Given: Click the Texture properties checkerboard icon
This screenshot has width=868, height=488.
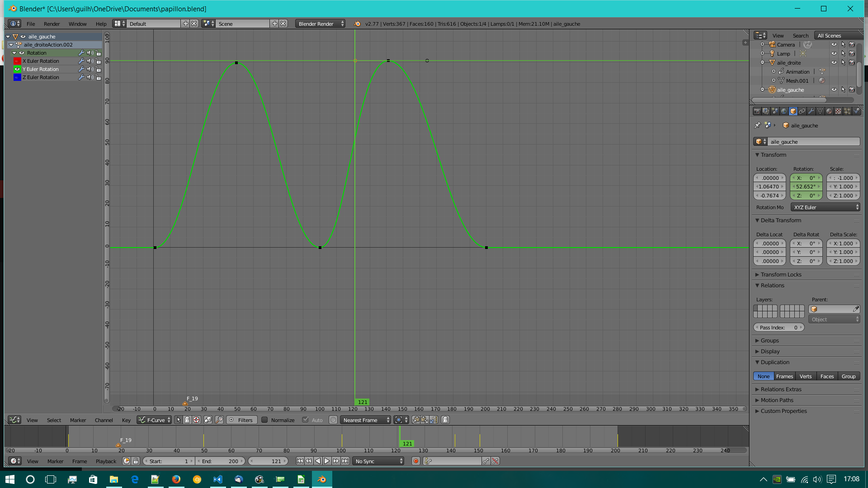Looking at the screenshot, I should [838, 111].
